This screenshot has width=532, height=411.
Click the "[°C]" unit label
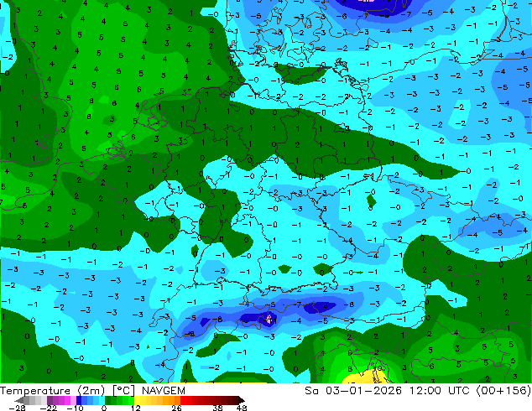pyautogui.click(x=123, y=391)
